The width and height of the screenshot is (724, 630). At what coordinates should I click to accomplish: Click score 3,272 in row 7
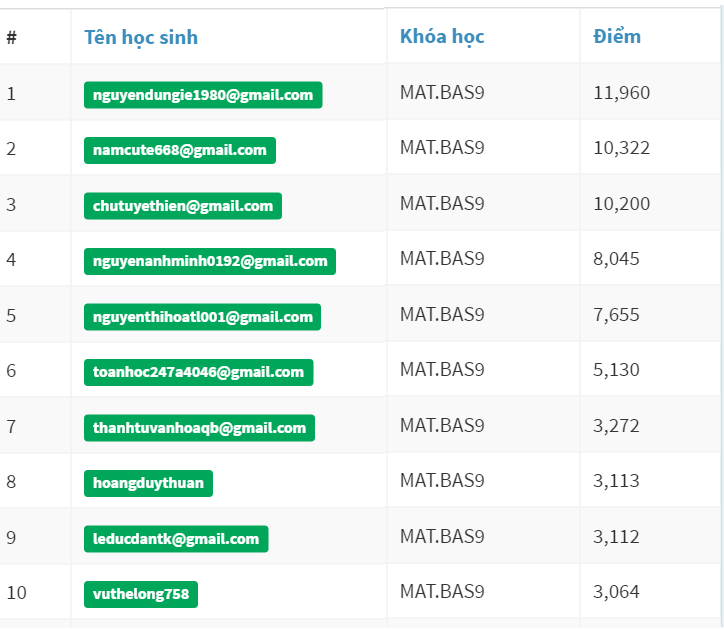[x=616, y=426]
